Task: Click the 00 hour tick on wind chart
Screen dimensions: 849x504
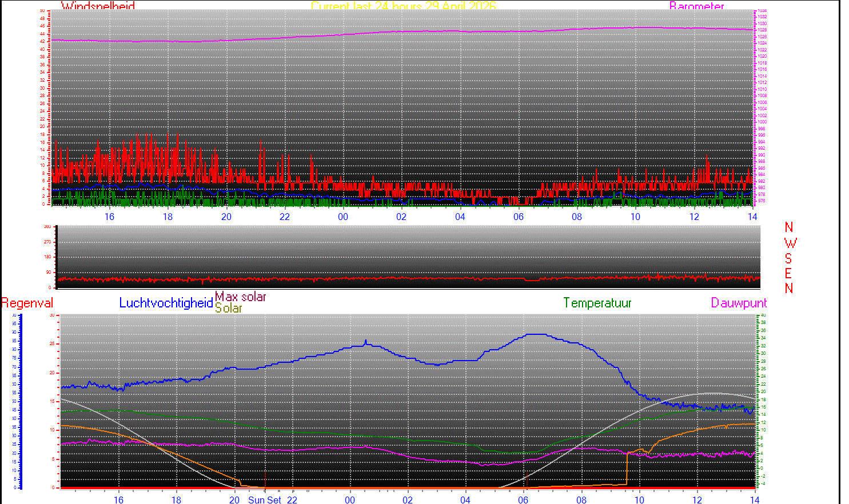Action: [x=343, y=217]
